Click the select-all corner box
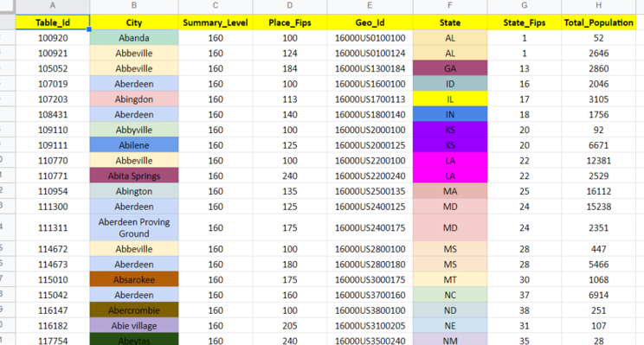 tap(8, 6)
